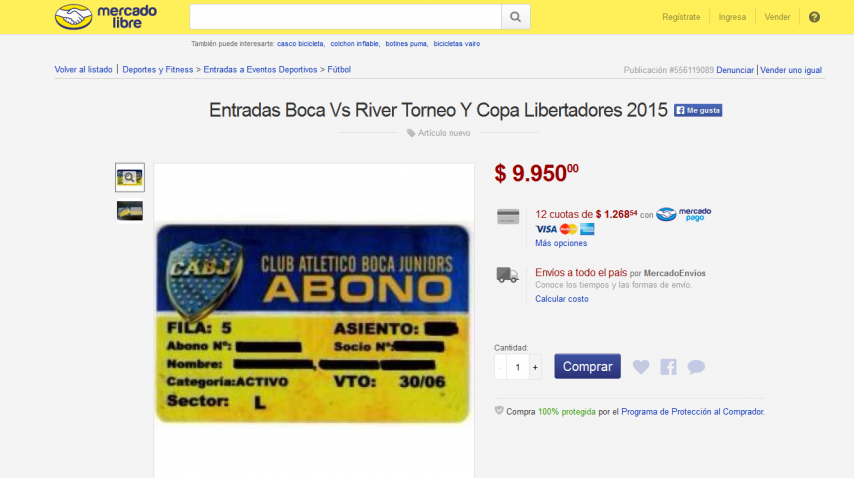Click the search magnifier icon

coord(515,17)
